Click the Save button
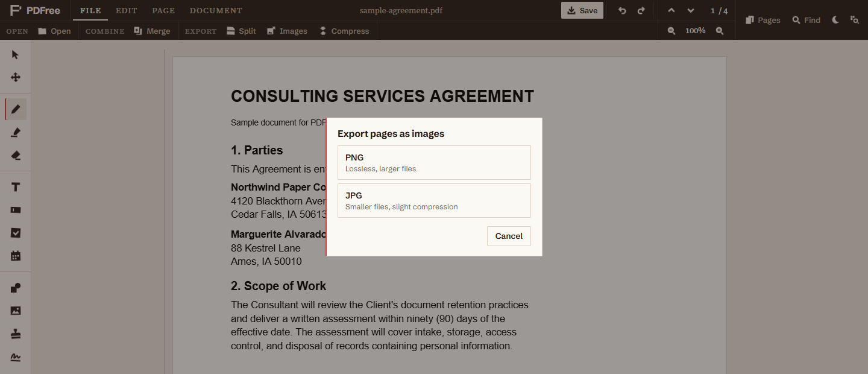The width and height of the screenshot is (868, 374). [x=582, y=10]
